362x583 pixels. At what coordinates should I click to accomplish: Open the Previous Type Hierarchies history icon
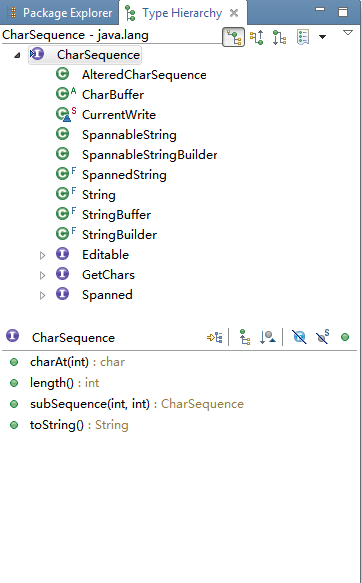point(303,37)
